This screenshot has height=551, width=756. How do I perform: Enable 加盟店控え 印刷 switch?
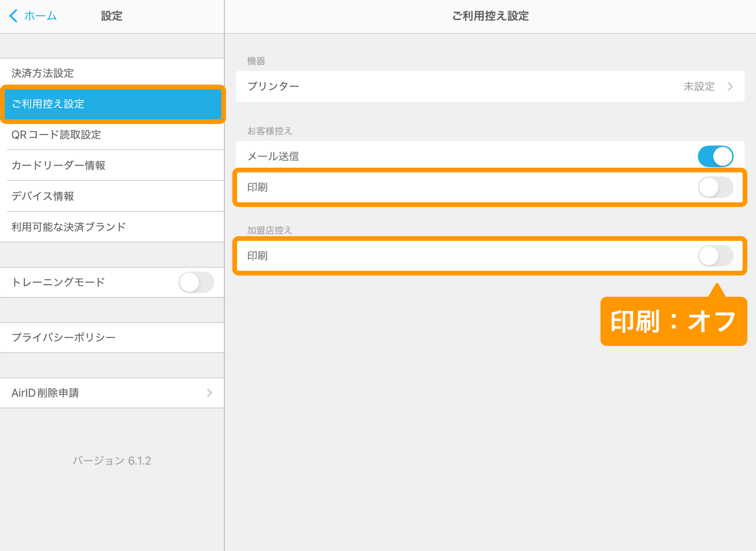(x=715, y=256)
